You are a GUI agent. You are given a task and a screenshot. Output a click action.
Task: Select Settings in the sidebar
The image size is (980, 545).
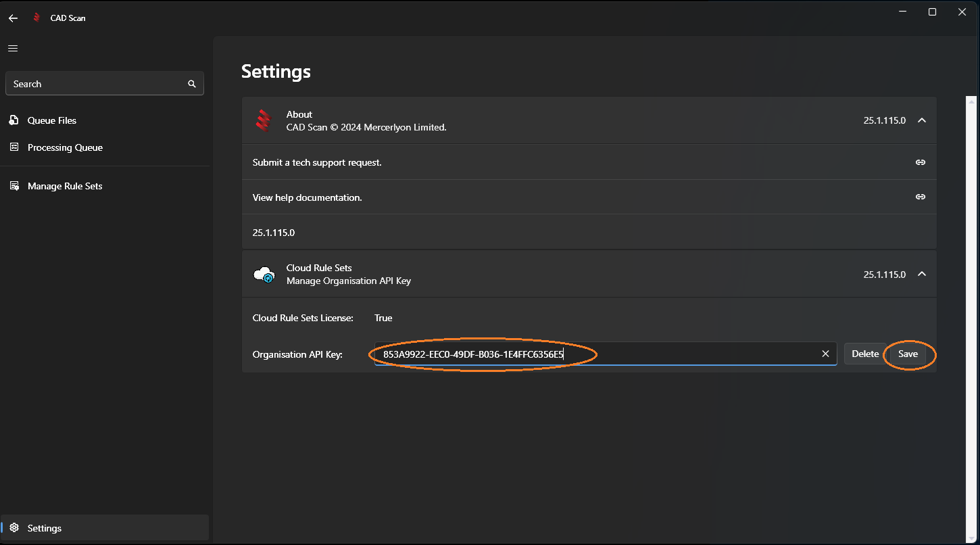point(45,528)
